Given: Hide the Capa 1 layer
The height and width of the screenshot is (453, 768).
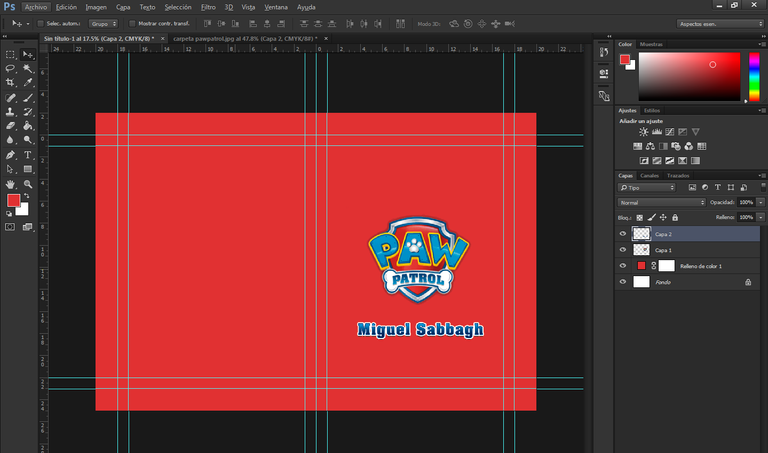Looking at the screenshot, I should click(x=623, y=250).
